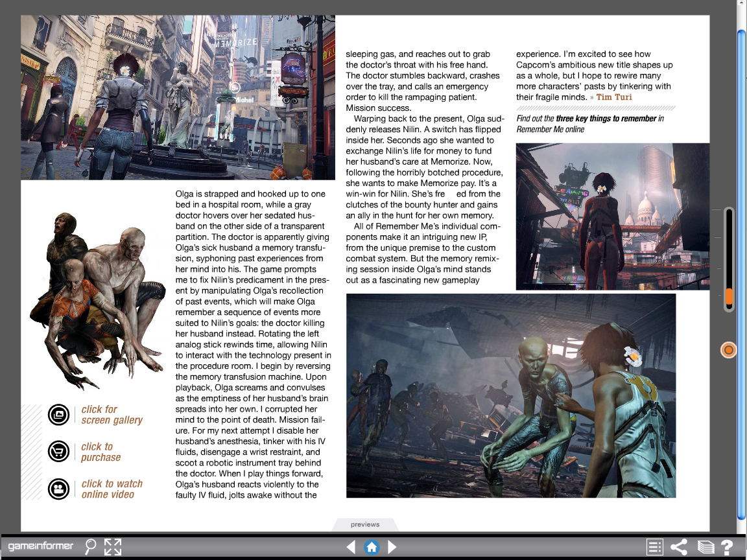Image resolution: width=747 pixels, height=560 pixels.
Task: Open 'three key things to remember' link
Action: pyautogui.click(x=606, y=119)
